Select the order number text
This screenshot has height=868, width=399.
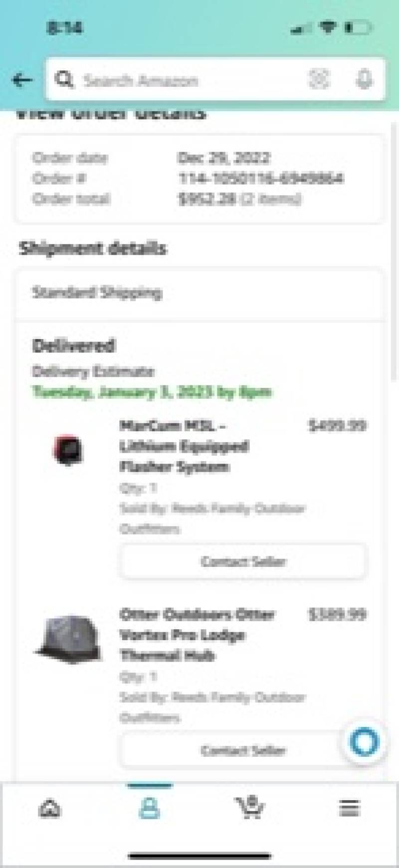pyautogui.click(x=261, y=178)
